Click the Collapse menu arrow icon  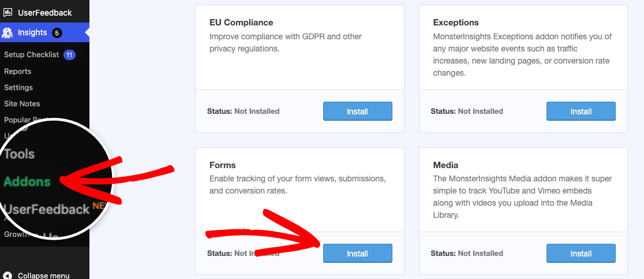tap(8, 276)
